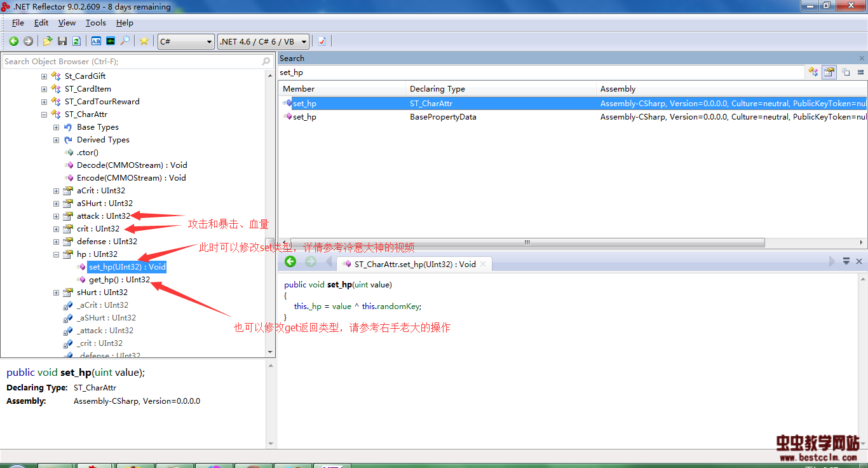Click the Refresh assemblies icon
The height and width of the screenshot is (468, 868).
pos(76,41)
